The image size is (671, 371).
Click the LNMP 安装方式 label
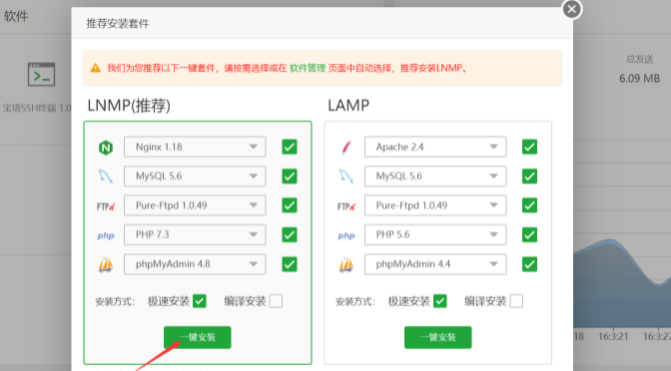click(x=115, y=302)
